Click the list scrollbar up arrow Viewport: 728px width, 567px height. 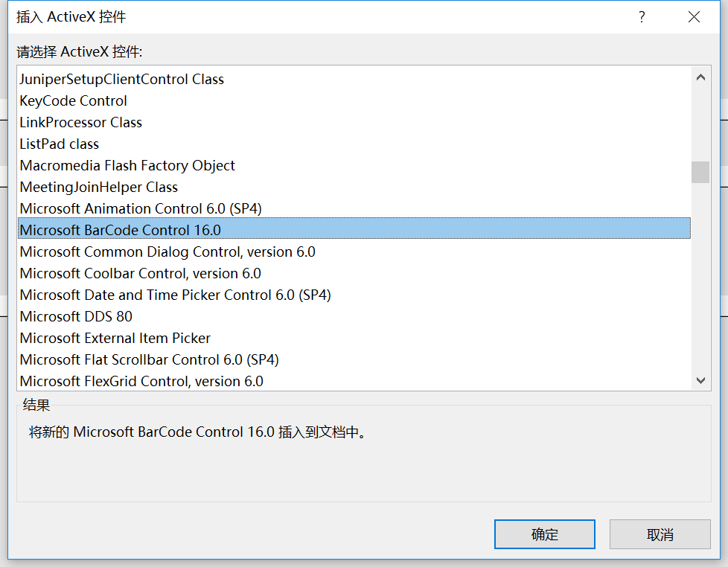tap(700, 77)
